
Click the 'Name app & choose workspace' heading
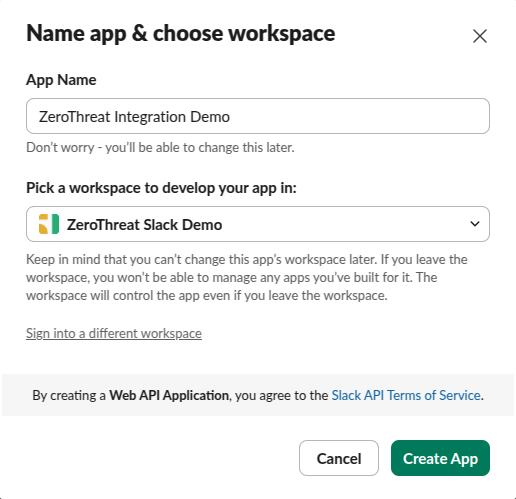(181, 34)
